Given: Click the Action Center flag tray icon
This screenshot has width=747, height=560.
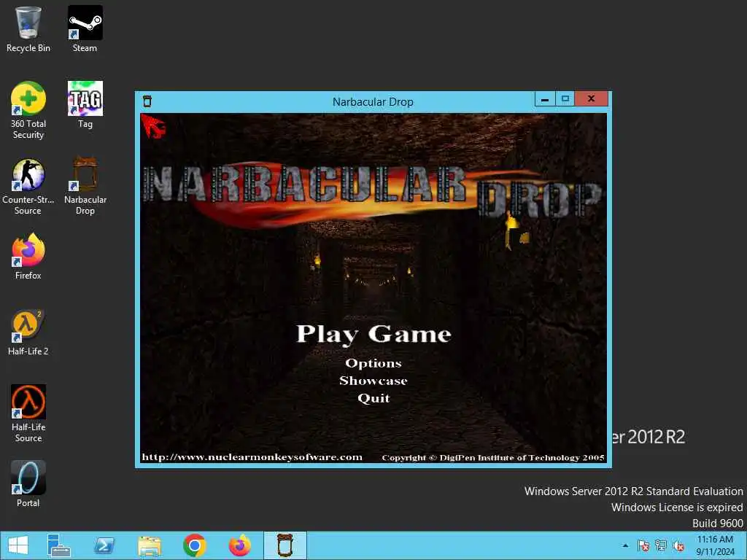Looking at the screenshot, I should click(x=643, y=545).
